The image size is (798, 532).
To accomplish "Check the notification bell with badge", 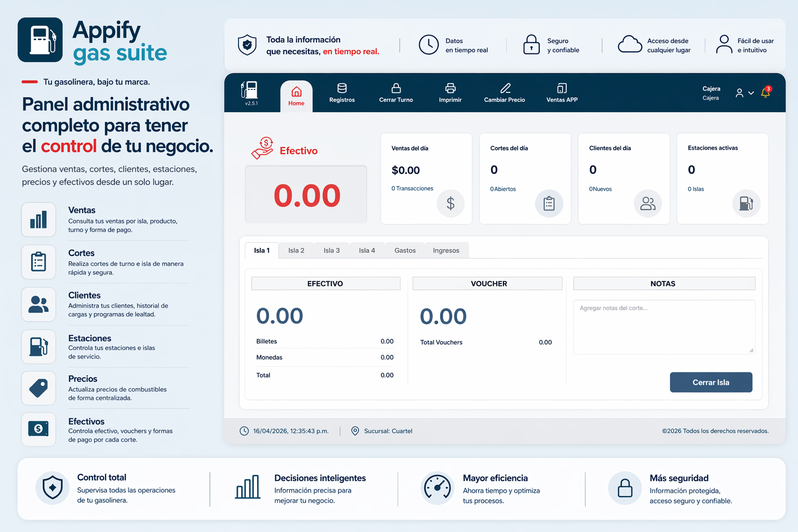I will (765, 92).
